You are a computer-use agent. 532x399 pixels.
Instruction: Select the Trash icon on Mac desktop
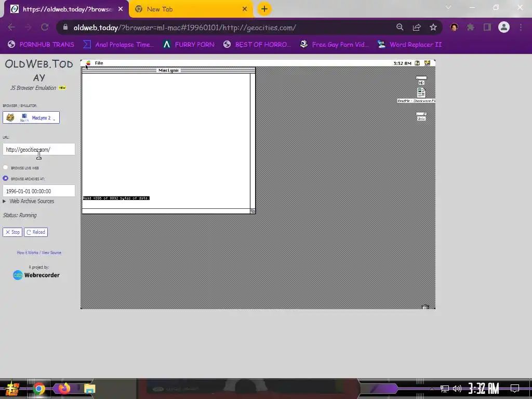click(x=425, y=307)
